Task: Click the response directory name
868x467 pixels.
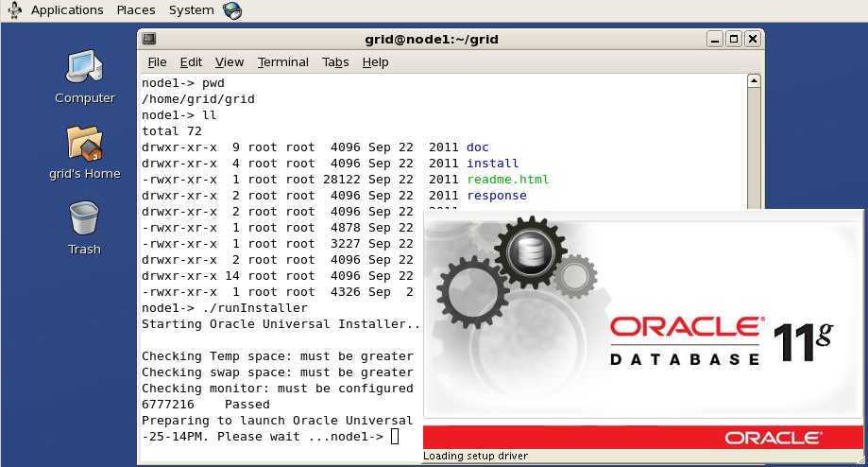Action: coord(497,196)
